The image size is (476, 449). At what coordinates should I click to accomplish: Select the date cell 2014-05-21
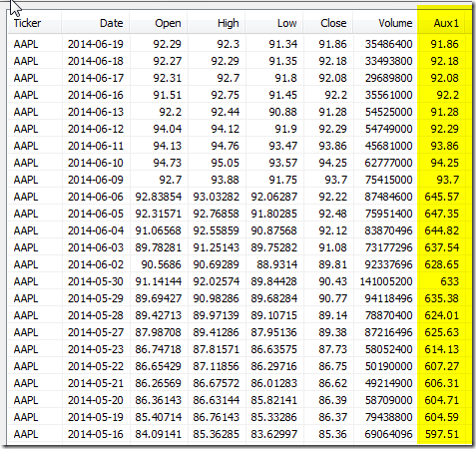tap(96, 383)
